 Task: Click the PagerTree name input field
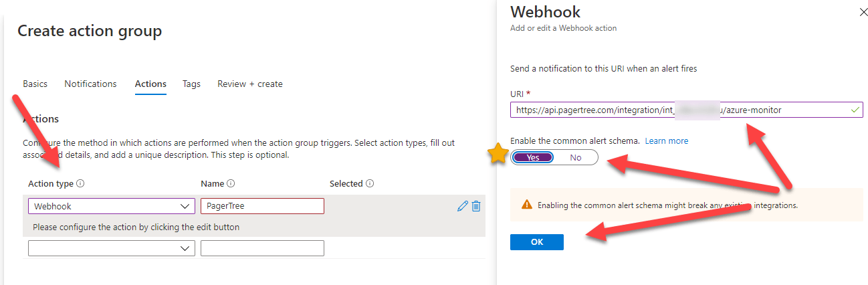pyautogui.click(x=262, y=206)
